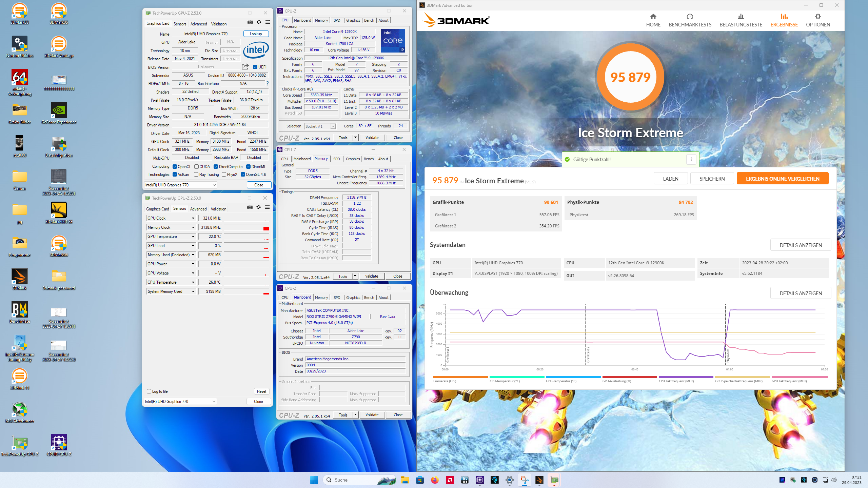Viewport: 868px width, 488px height.
Task: Open BenchMate desktop shortcut
Action: [x=19, y=312]
